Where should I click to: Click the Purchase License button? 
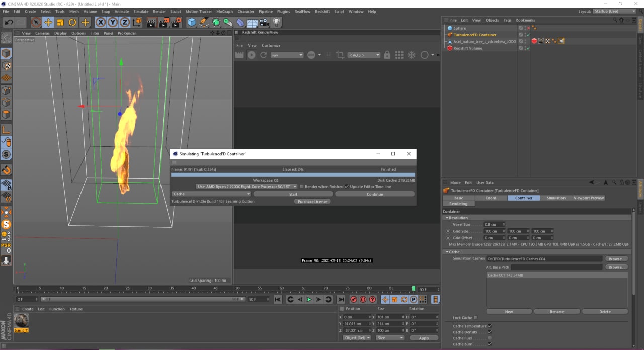tap(312, 201)
